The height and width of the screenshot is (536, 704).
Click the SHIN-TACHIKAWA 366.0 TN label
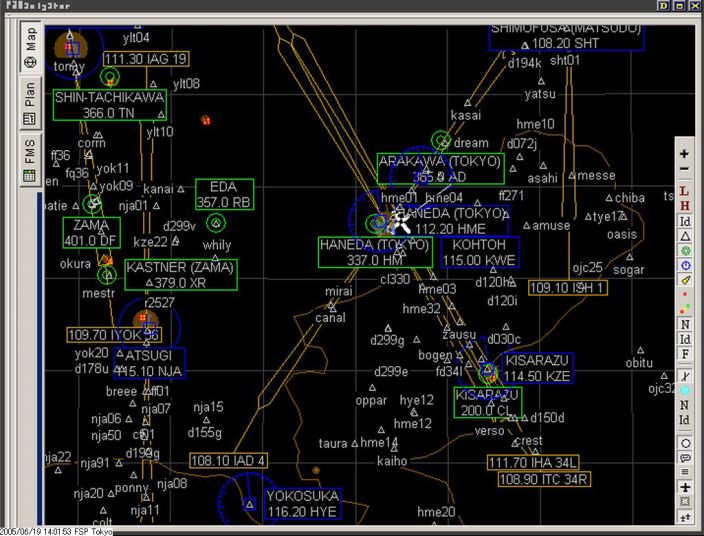tap(110, 105)
